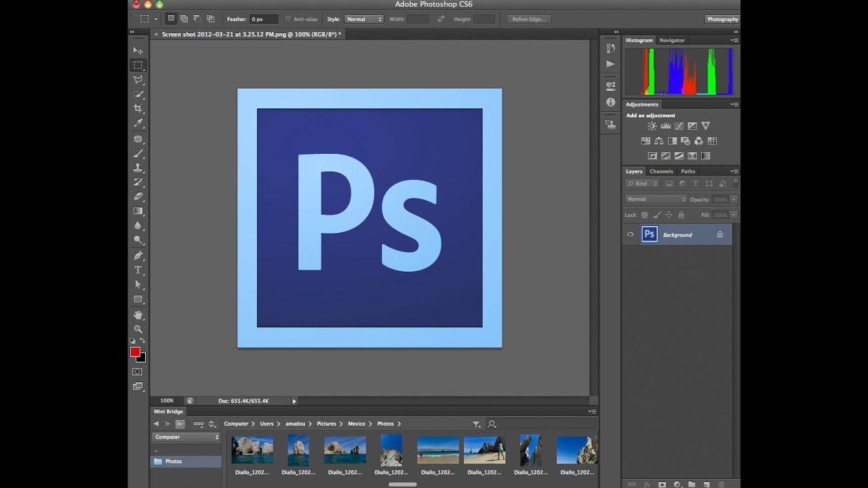Click the Refine Edge button
Screen dimensions: 868x488
pos(529,19)
